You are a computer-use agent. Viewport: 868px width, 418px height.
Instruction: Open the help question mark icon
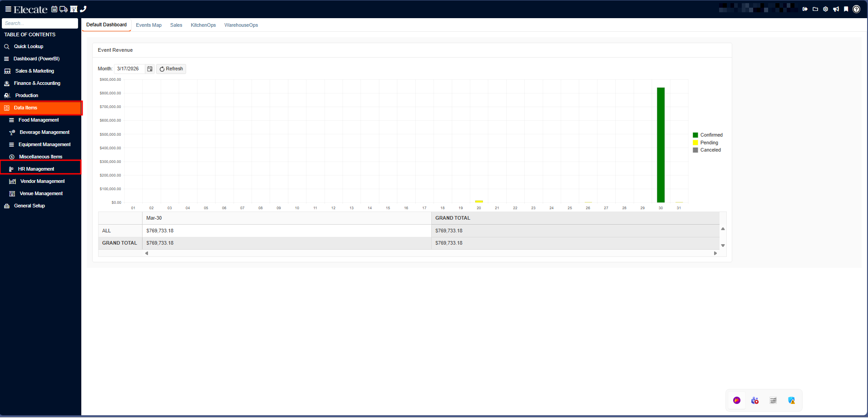(856, 9)
